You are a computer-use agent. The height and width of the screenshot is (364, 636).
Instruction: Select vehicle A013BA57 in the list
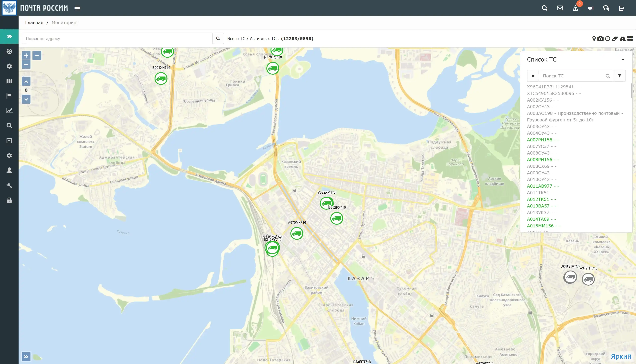pos(541,206)
